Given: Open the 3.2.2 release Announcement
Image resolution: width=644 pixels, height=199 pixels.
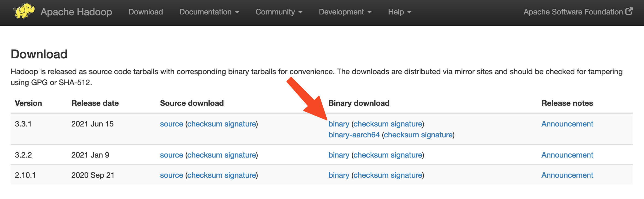Looking at the screenshot, I should [x=567, y=155].
